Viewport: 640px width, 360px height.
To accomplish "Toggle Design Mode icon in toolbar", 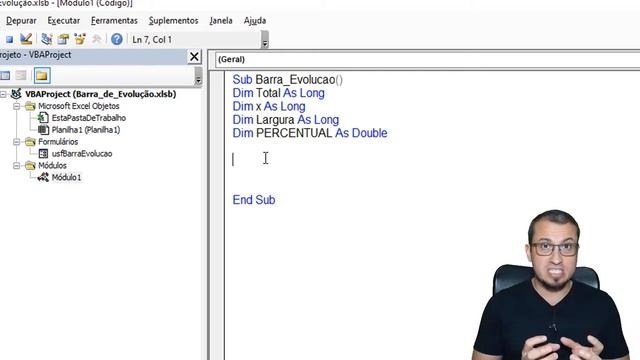I will [x=26, y=39].
